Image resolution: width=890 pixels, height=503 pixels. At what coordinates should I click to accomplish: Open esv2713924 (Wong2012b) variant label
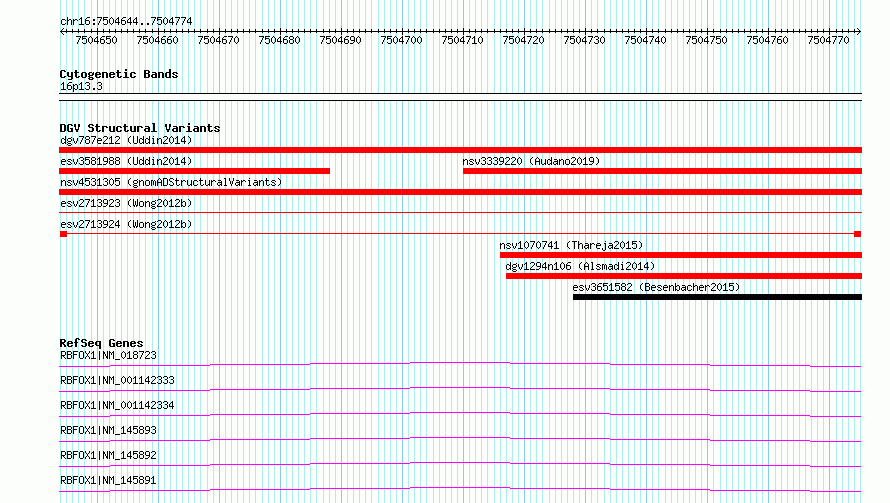[x=126, y=224]
